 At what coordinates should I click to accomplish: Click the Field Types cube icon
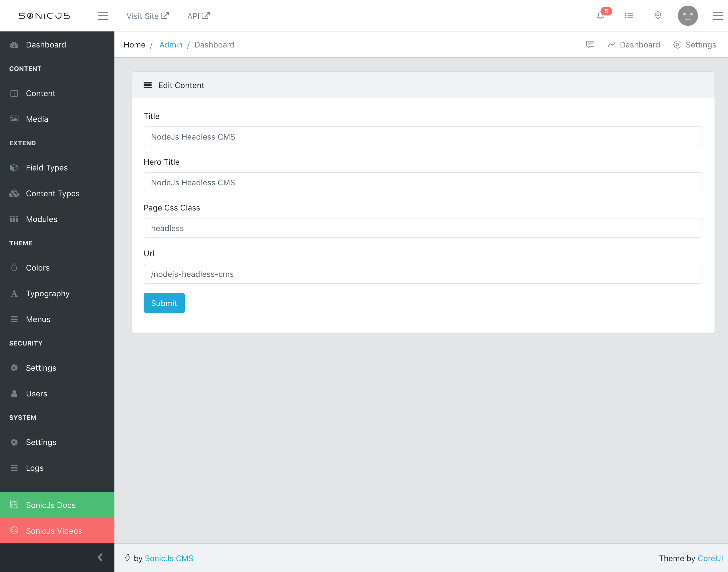click(14, 167)
